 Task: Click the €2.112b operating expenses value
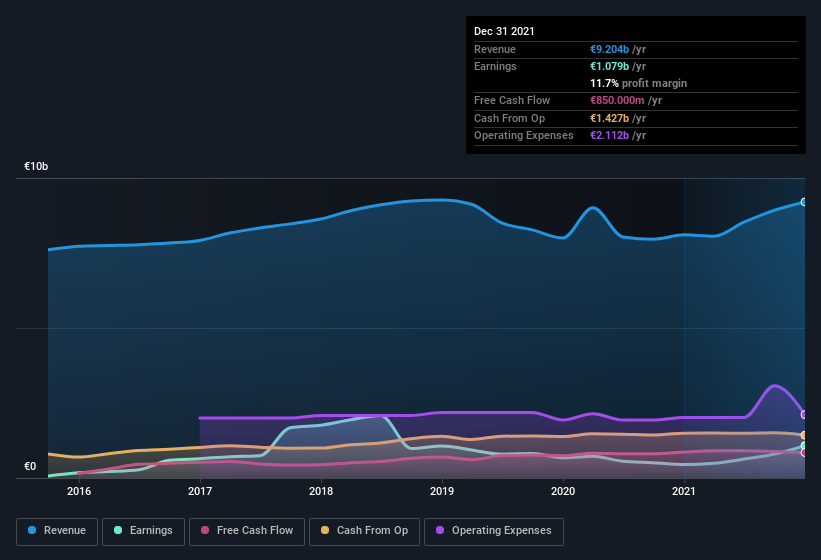click(609, 136)
